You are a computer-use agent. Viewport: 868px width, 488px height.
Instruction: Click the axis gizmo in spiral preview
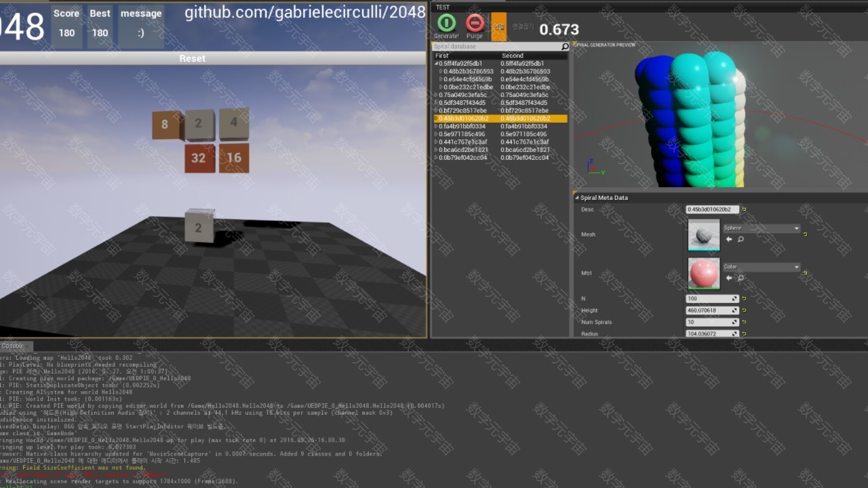[595, 168]
